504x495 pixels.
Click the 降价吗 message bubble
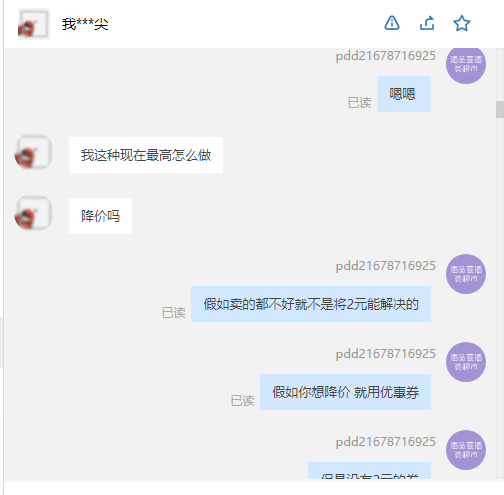pos(100,216)
